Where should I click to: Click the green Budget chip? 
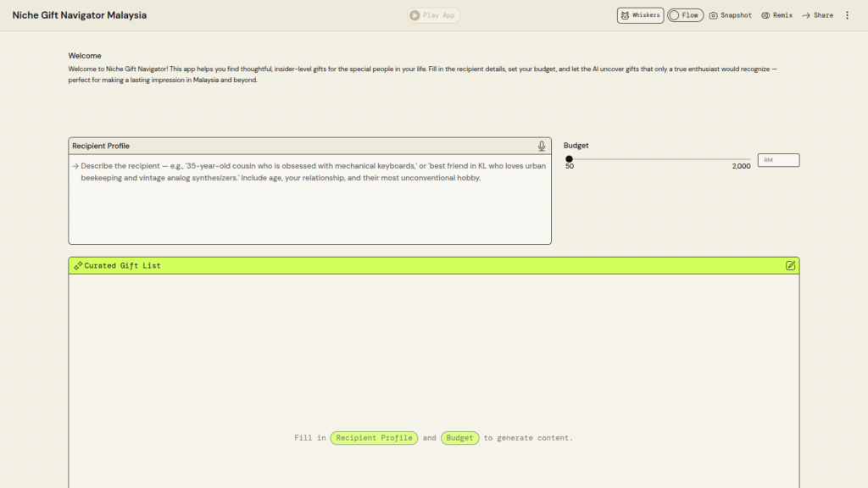pyautogui.click(x=459, y=438)
